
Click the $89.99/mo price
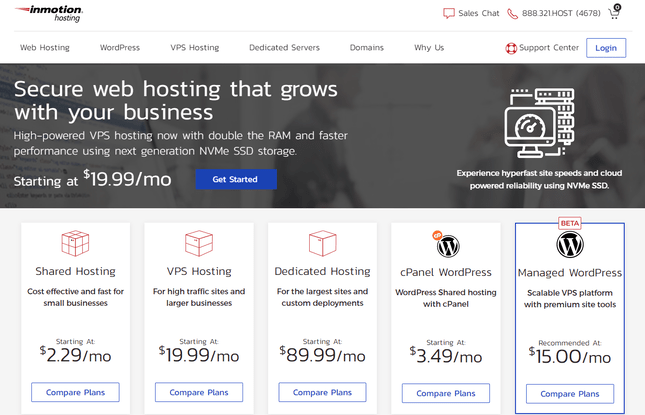click(322, 355)
